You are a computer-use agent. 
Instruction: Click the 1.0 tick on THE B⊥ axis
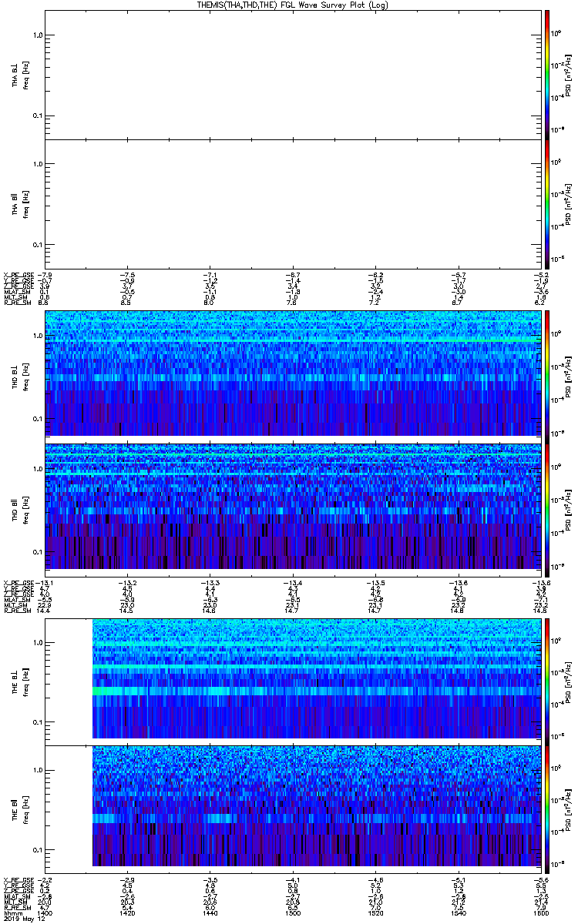point(38,642)
